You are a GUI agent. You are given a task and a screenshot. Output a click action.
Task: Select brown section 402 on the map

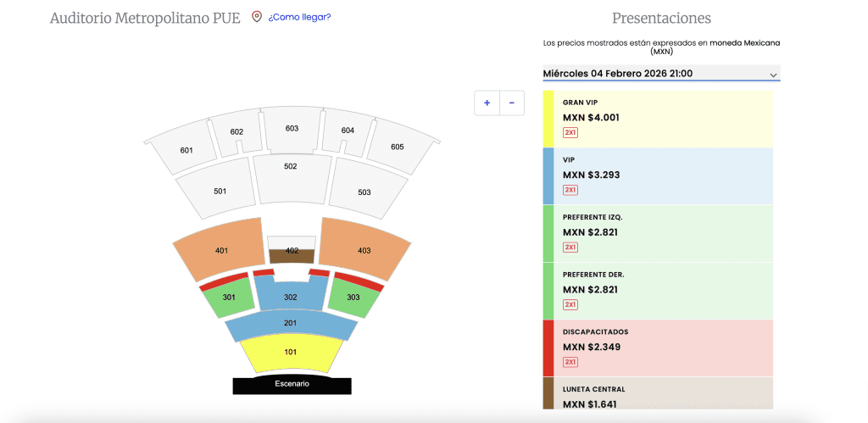292,256
